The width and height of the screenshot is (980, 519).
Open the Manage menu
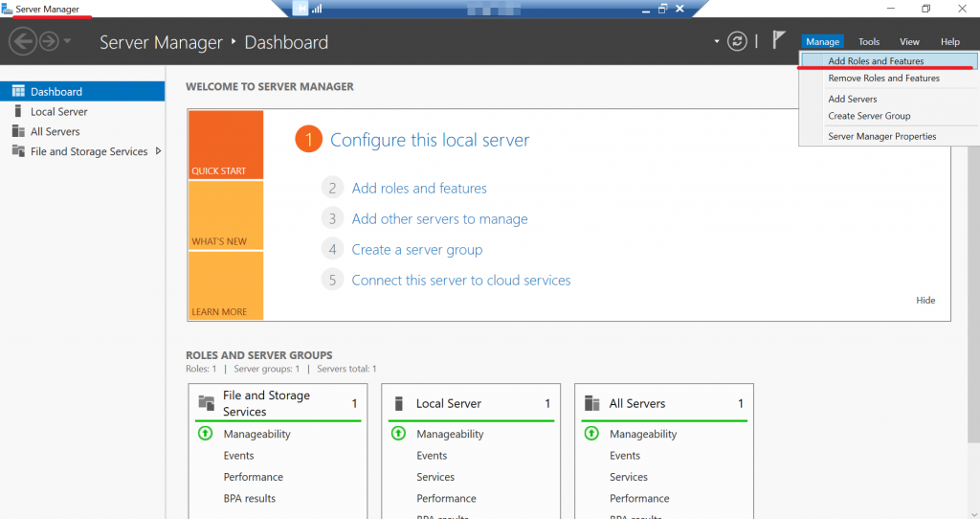coord(822,41)
